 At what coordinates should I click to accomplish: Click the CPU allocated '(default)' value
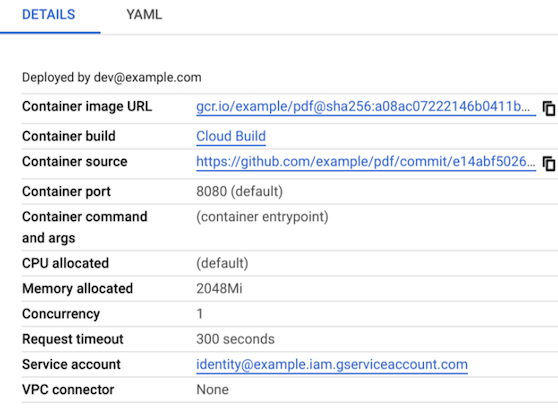[222, 263]
